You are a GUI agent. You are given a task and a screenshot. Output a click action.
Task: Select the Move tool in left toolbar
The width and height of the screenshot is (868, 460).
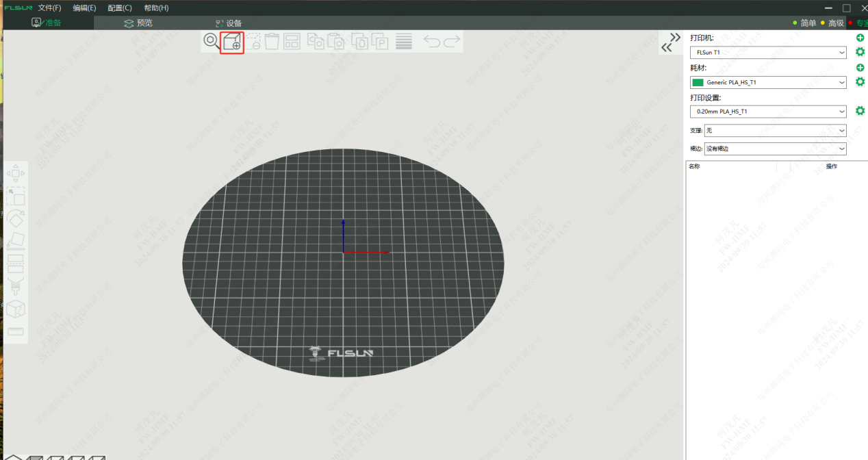[x=15, y=174]
